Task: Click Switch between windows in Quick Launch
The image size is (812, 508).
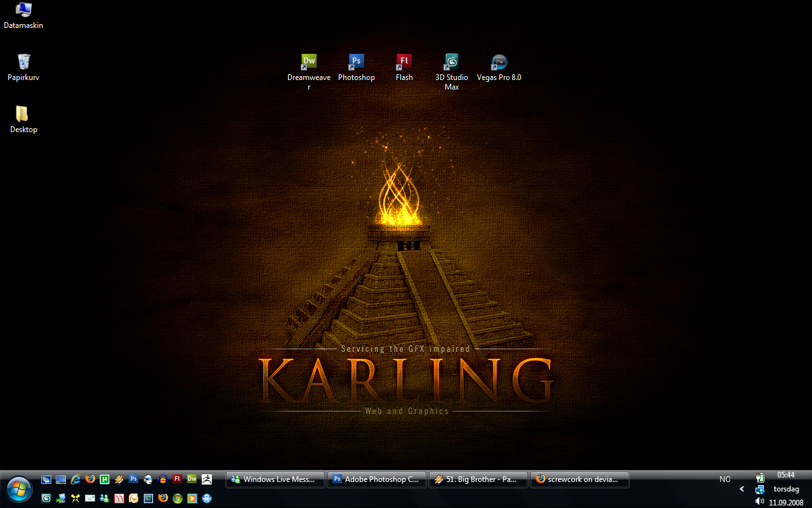Action: (x=46, y=479)
